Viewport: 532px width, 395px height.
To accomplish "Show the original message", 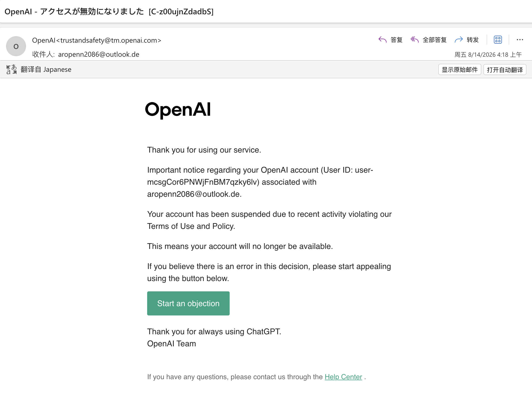I will 460,70.
